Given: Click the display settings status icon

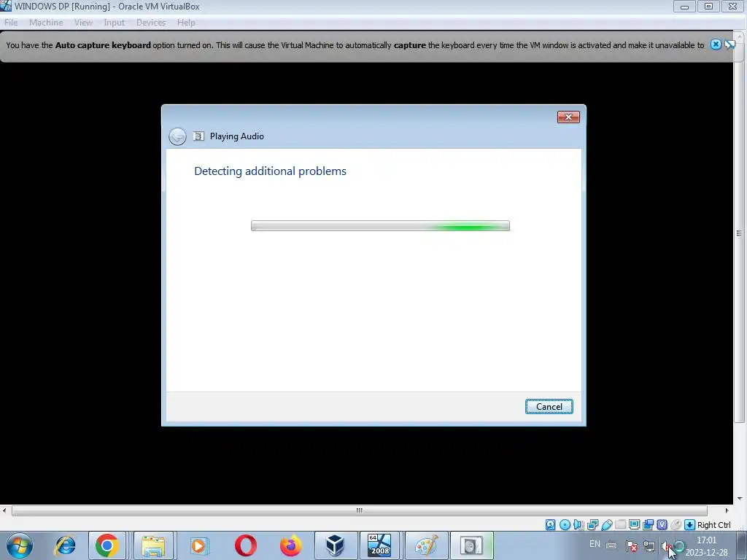Looking at the screenshot, I should 634,525.
